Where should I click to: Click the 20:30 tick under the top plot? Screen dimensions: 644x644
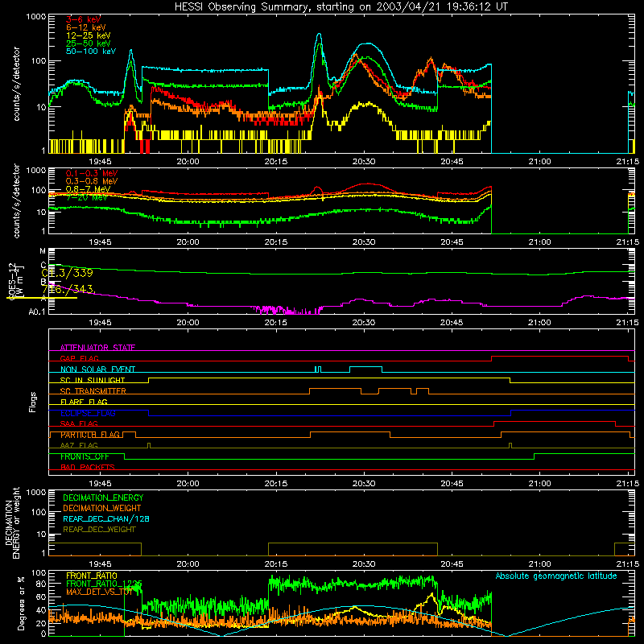(364, 162)
